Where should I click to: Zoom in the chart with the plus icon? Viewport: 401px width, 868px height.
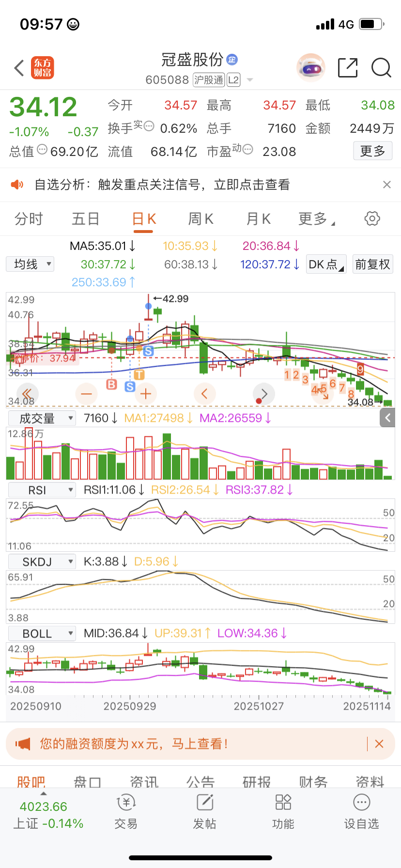[x=146, y=393]
